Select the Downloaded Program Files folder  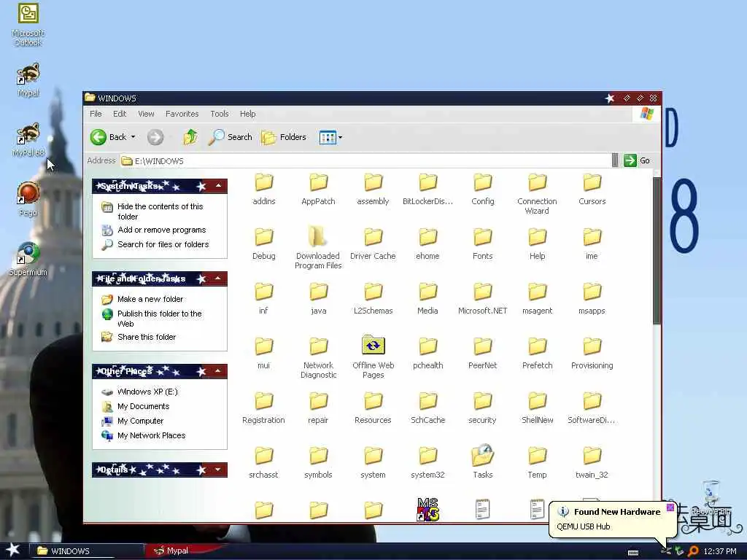(318, 248)
